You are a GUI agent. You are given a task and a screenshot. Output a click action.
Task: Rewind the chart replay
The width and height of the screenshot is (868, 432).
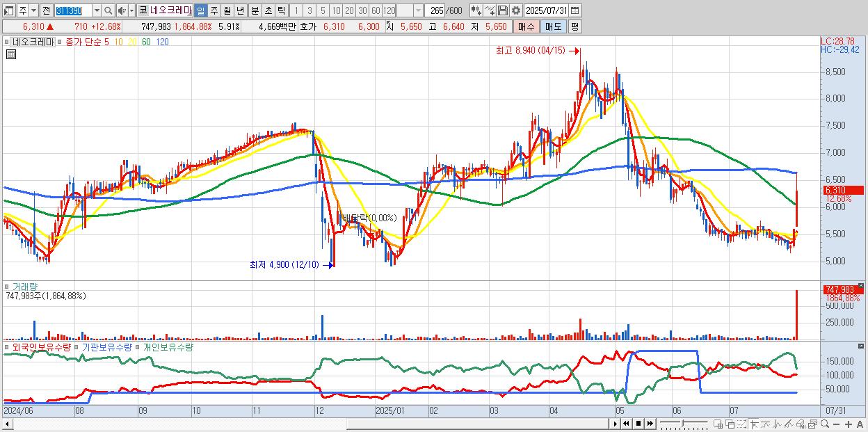[x=626, y=424]
